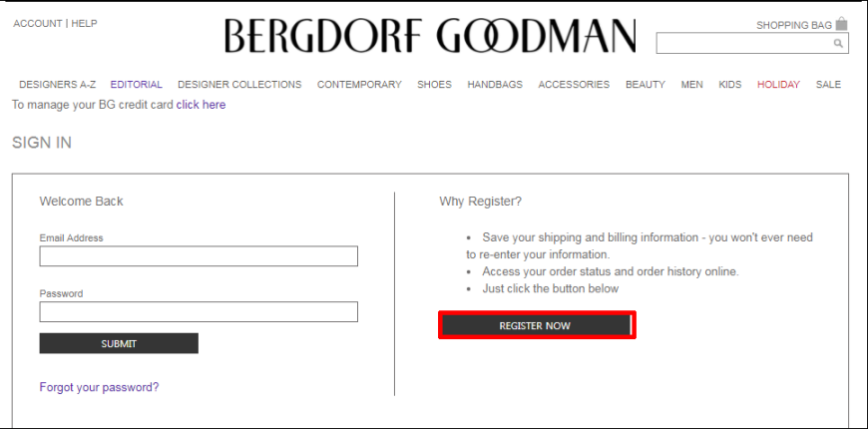This screenshot has width=868, height=429.
Task: Browse Designer Collections
Action: click(x=239, y=85)
